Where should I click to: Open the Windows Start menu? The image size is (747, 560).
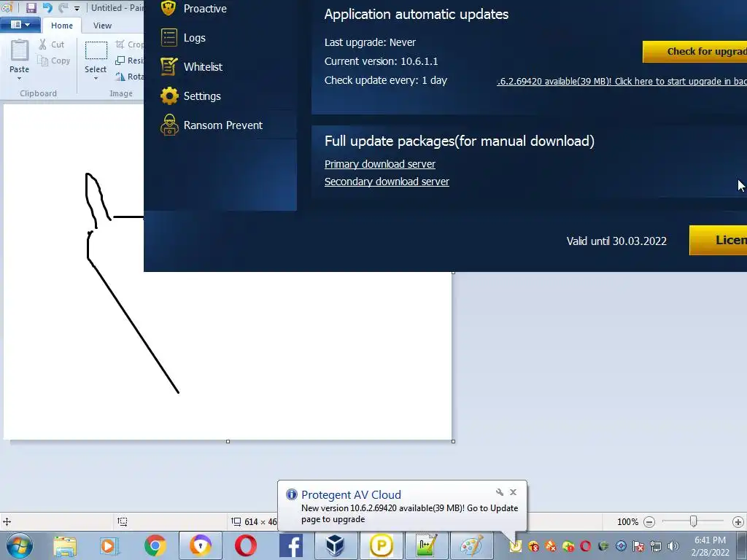click(20, 545)
